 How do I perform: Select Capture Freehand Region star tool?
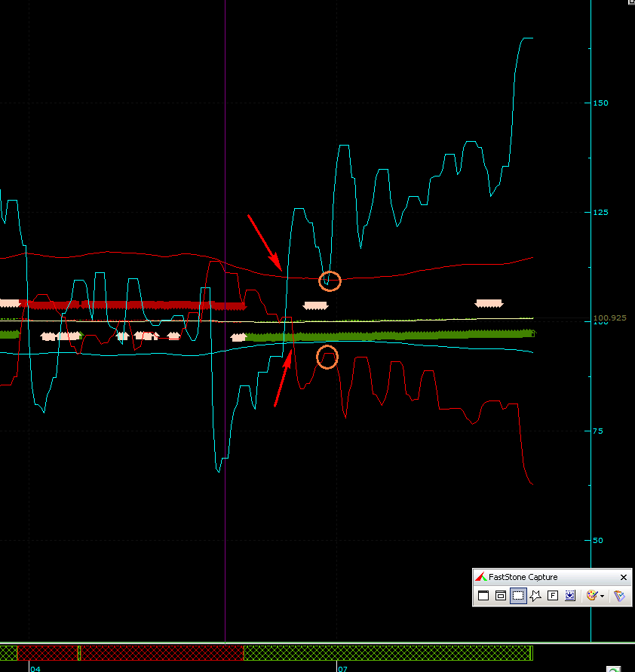[535, 596]
